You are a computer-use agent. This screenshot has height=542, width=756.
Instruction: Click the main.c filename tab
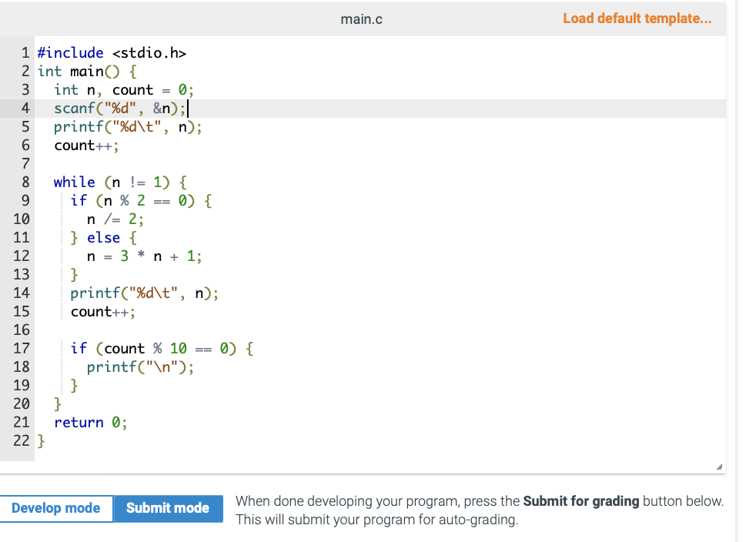[361, 19]
